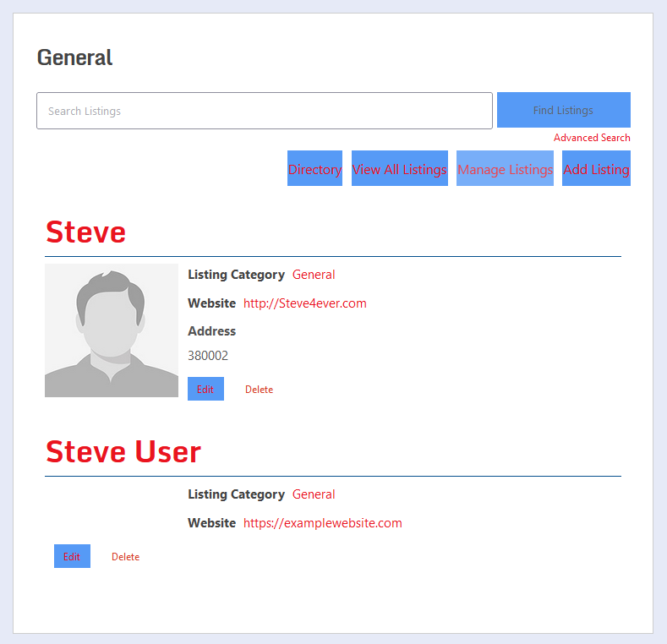Open General category link under Steve User
The height and width of the screenshot is (644, 667).
(x=314, y=494)
